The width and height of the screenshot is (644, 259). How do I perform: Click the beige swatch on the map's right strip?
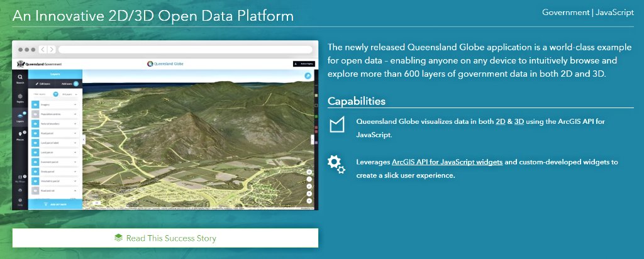pyautogui.click(x=316, y=96)
